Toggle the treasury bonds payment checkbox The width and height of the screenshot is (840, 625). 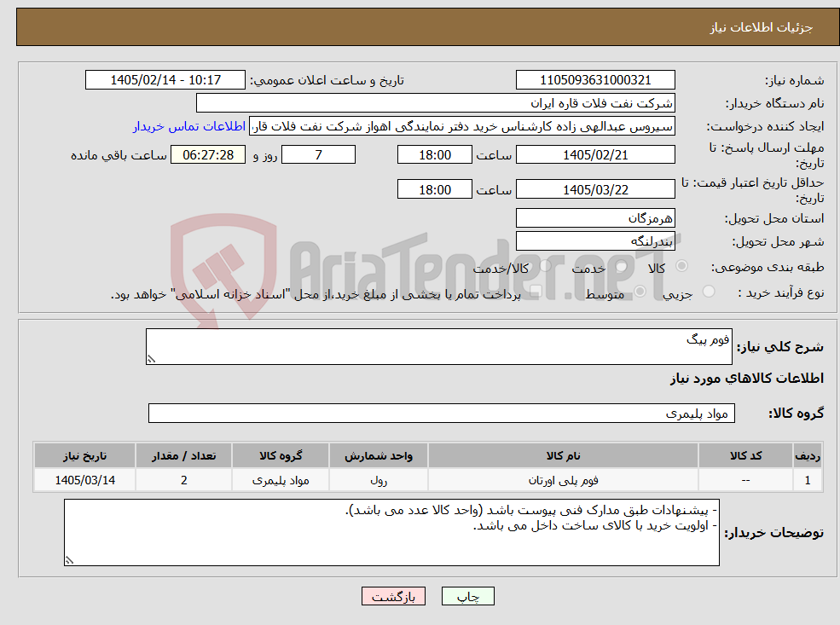[x=536, y=292]
